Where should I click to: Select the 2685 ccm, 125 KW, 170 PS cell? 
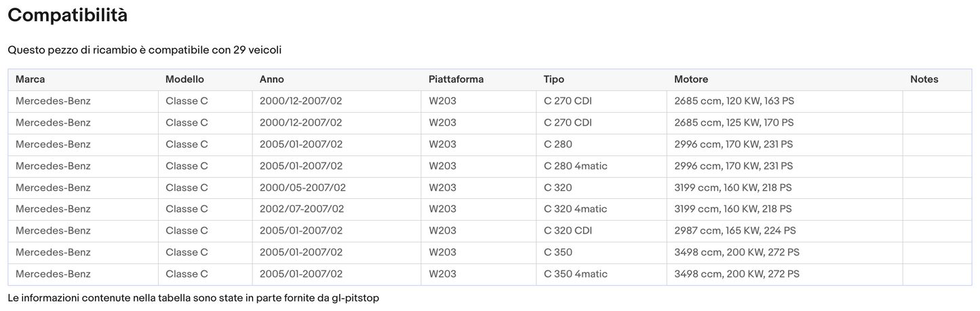(734, 123)
